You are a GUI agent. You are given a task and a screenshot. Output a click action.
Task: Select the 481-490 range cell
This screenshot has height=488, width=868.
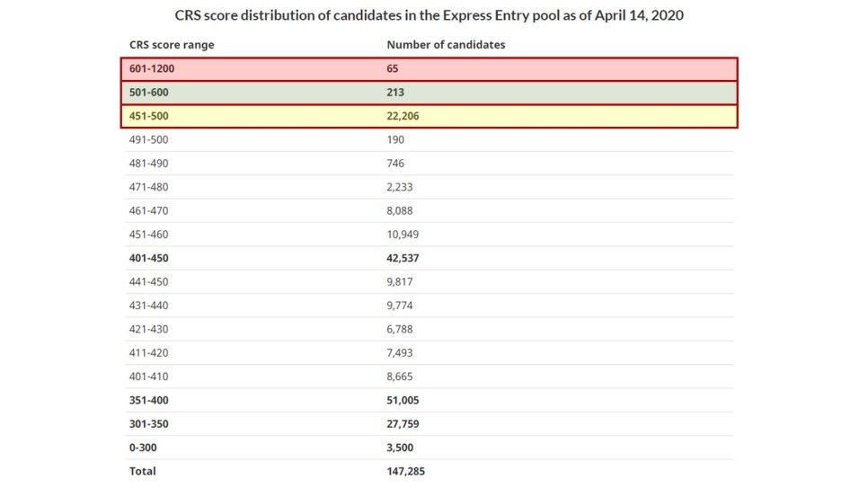pyautogui.click(x=148, y=164)
